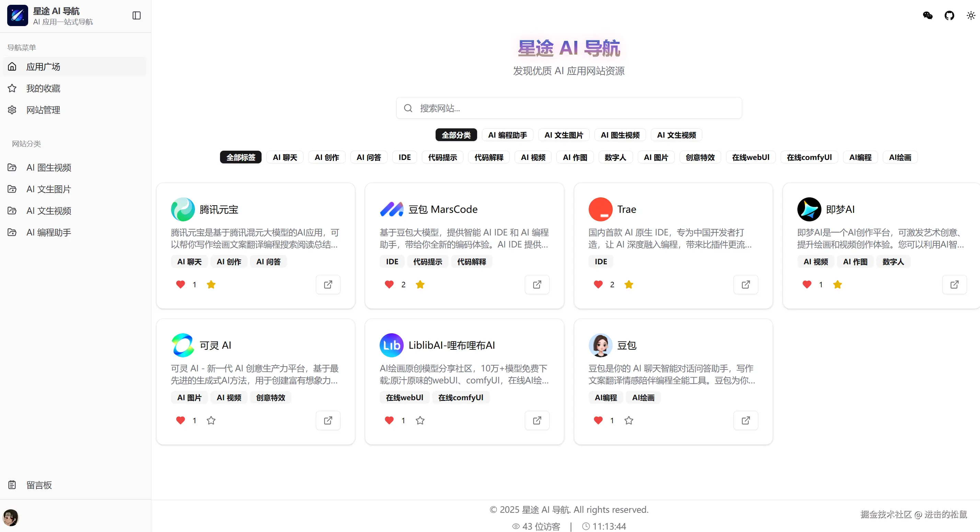The width and height of the screenshot is (980, 532).
Task: Open external link for 腾讯元宝 card
Action: 328,285
